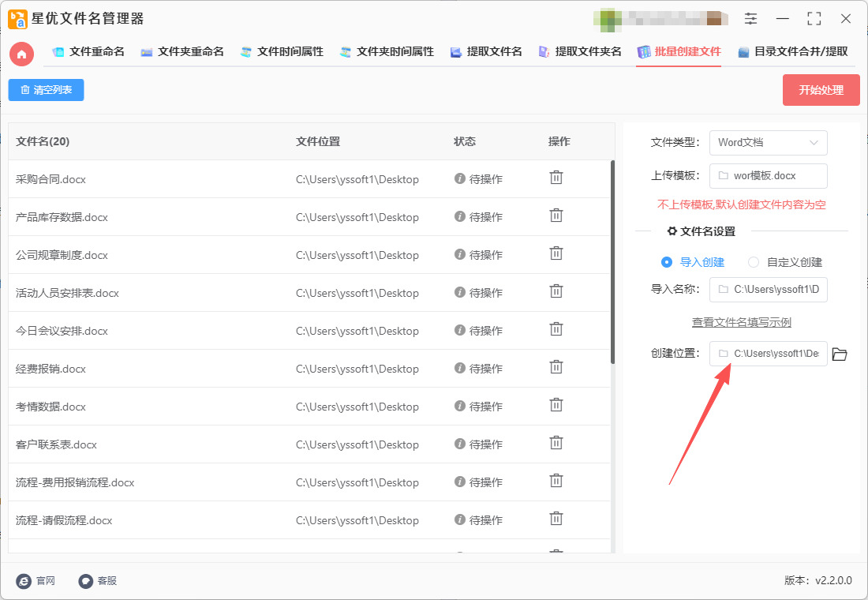Open 客服 chat icon
868x600 pixels.
tap(86, 581)
